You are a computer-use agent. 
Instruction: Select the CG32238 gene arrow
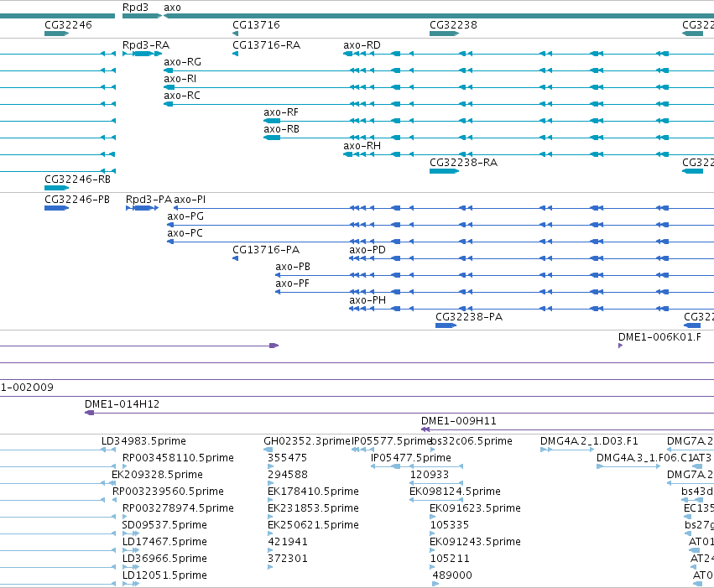(444, 34)
